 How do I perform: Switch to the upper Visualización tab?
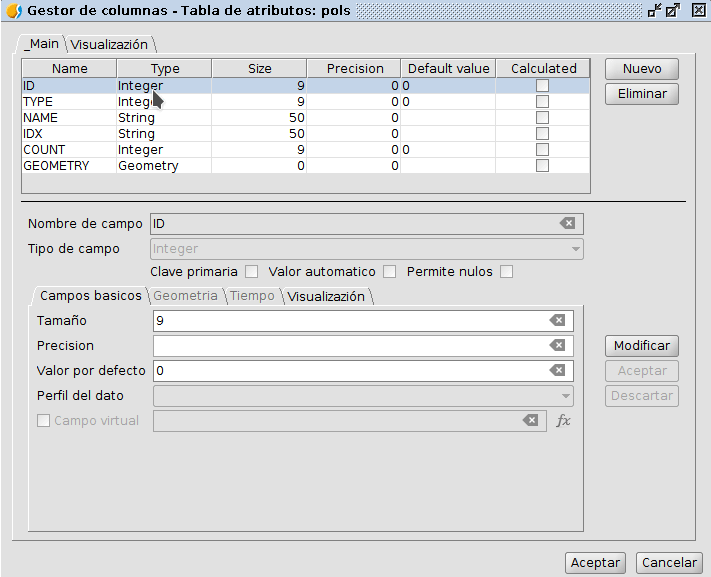(x=109, y=45)
